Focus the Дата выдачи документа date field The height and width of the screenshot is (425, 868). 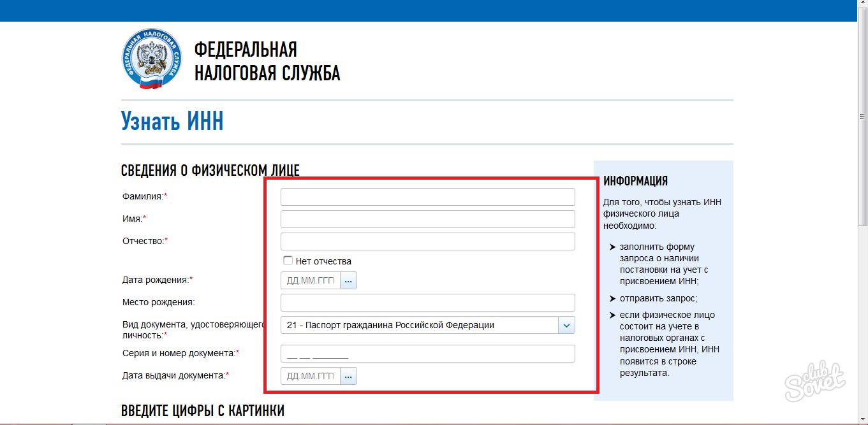[311, 376]
